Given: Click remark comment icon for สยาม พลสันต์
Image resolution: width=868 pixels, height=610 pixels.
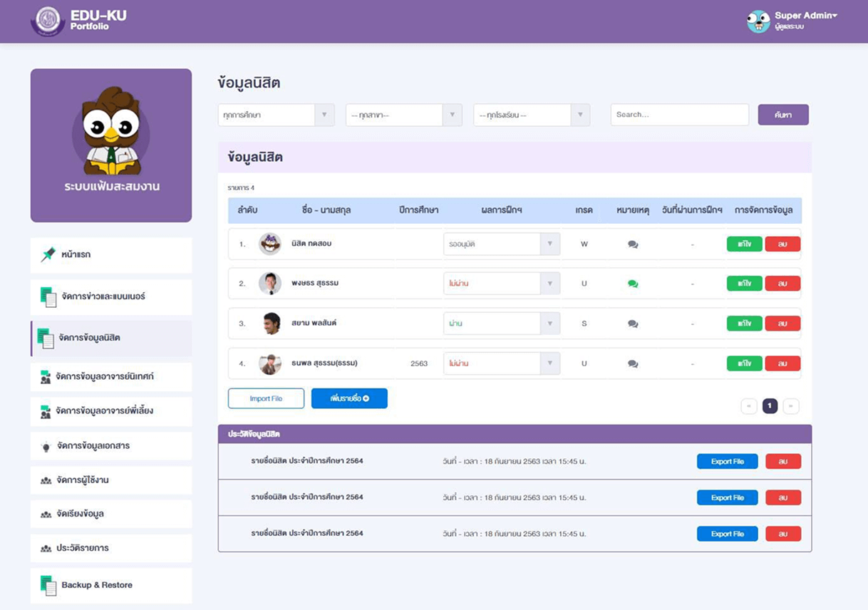Looking at the screenshot, I should pos(633,324).
